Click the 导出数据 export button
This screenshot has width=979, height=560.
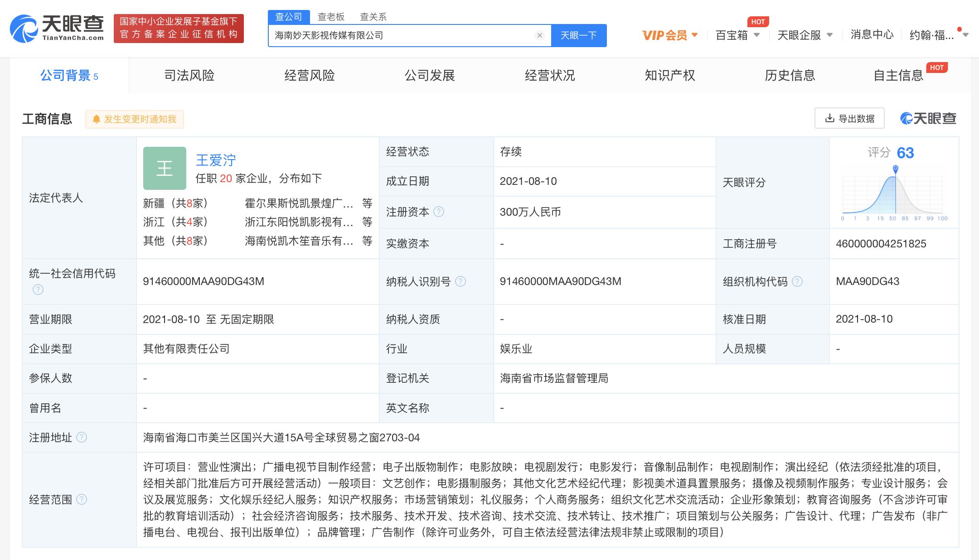(849, 118)
